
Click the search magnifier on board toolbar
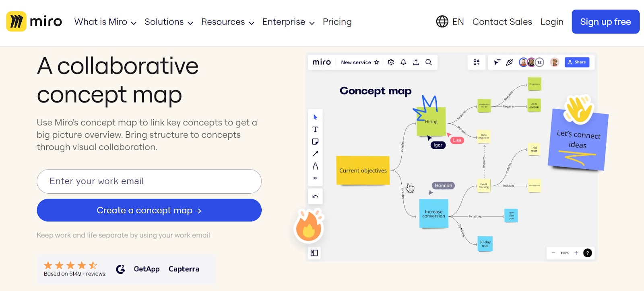pos(429,62)
